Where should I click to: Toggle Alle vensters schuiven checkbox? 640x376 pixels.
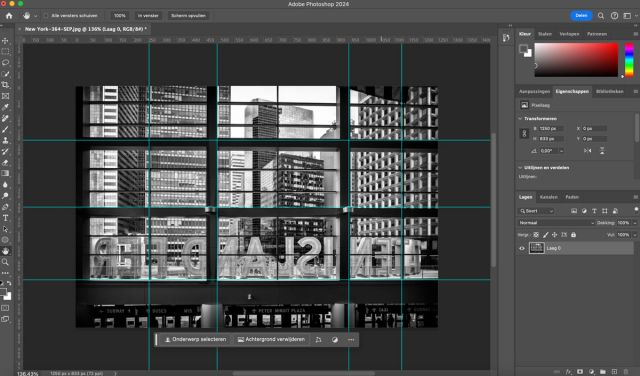point(46,16)
